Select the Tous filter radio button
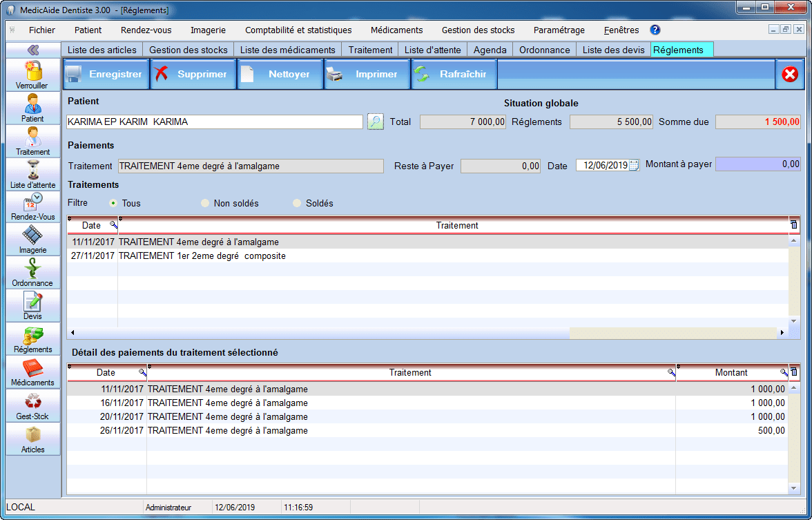Viewport: 812px width, 520px height. tap(113, 203)
